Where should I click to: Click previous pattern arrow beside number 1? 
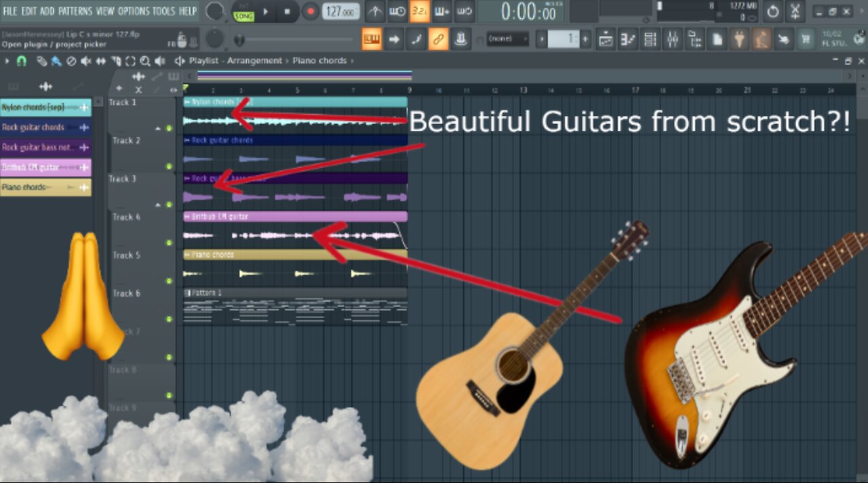pos(541,39)
